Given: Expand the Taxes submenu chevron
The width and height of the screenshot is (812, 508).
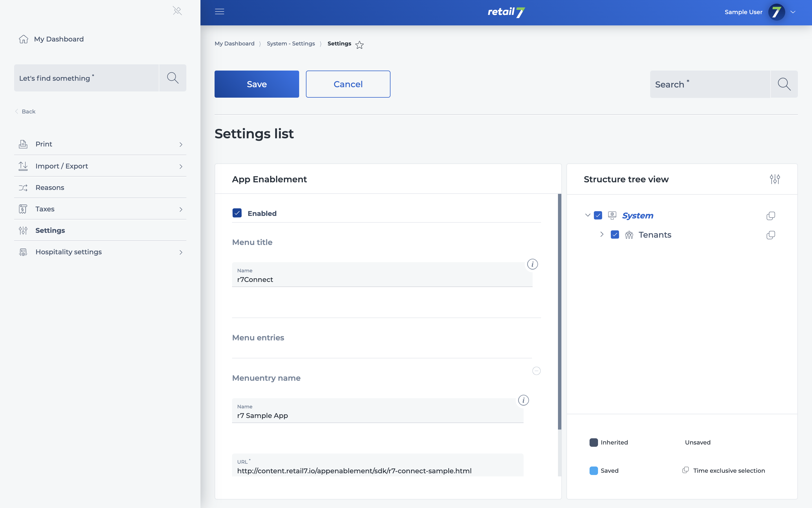Looking at the screenshot, I should tap(181, 210).
